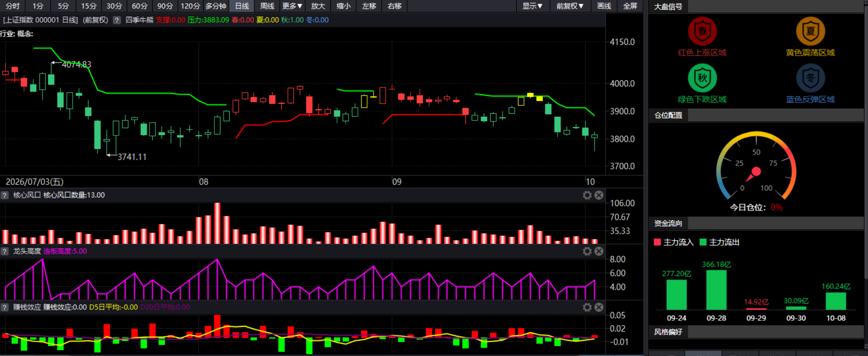Click the 缩小 zoom out button
868x356 pixels.
343,6
